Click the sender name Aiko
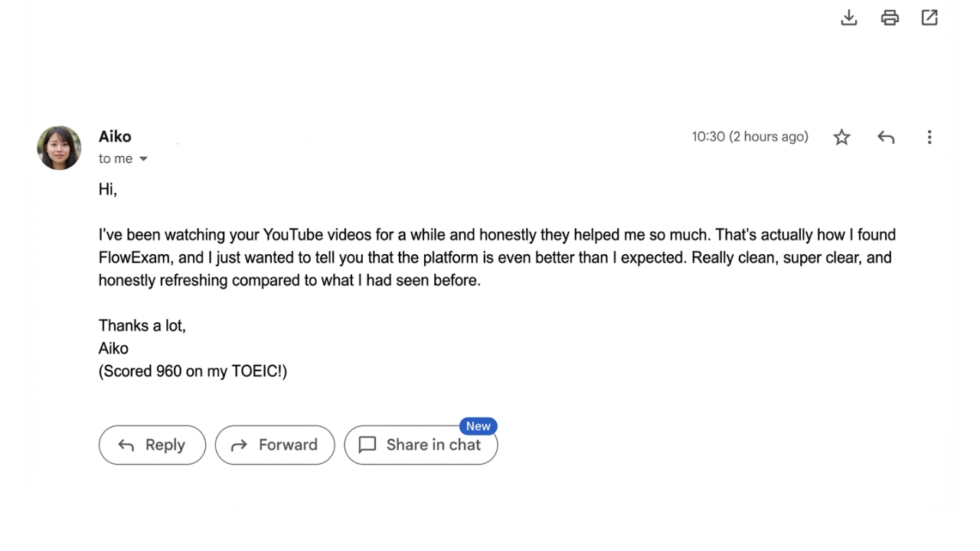 click(x=115, y=136)
